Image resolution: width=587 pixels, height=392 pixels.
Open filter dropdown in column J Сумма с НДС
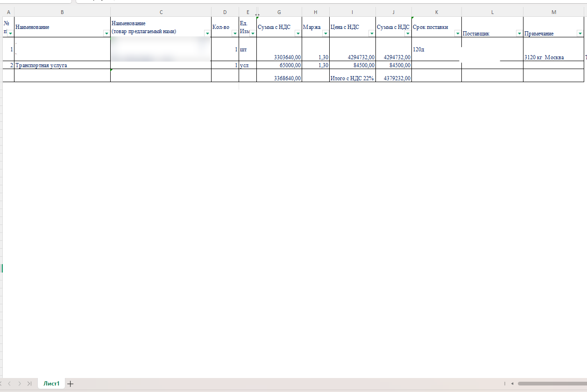click(408, 33)
